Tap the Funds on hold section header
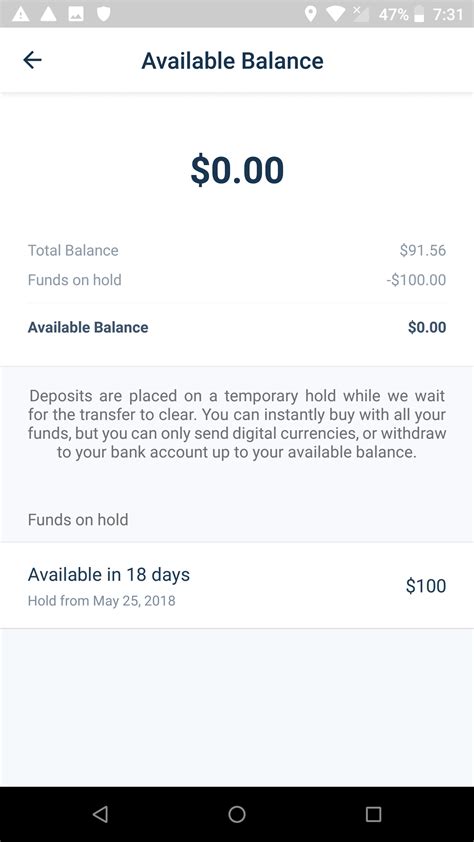This screenshot has width=474, height=842. (x=78, y=519)
